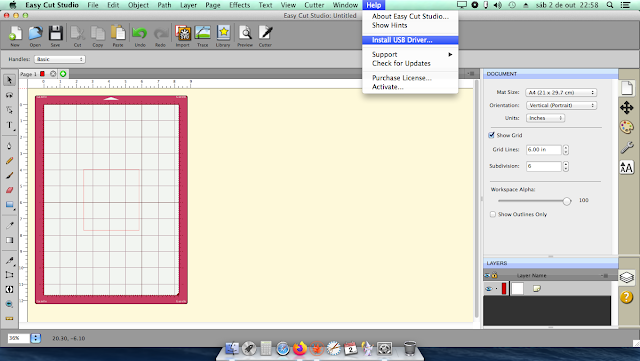Choose Check for Updates menu item
Viewport: 640px width, 361px height.
click(x=410, y=63)
